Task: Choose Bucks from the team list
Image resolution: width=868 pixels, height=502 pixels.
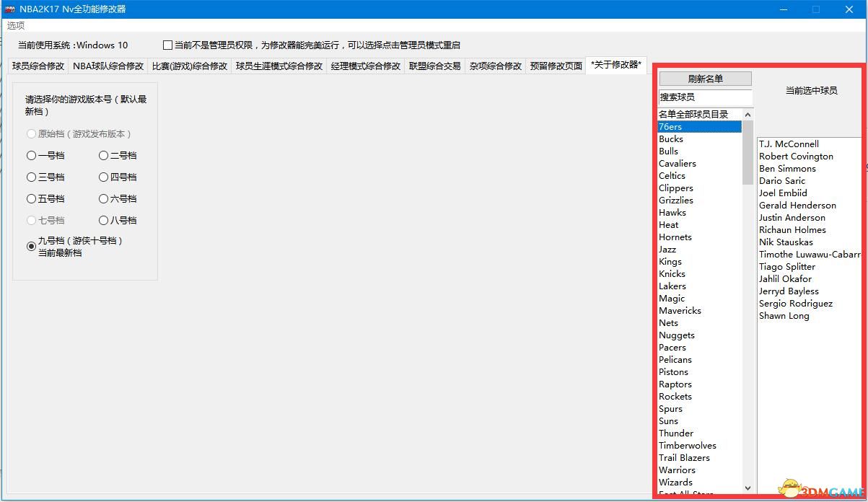Action: click(699, 139)
